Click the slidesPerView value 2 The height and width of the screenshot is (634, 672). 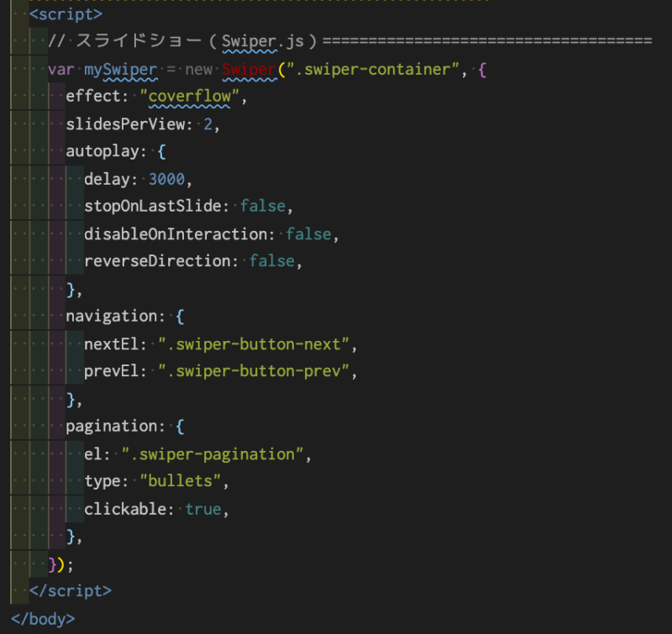pyautogui.click(x=207, y=124)
